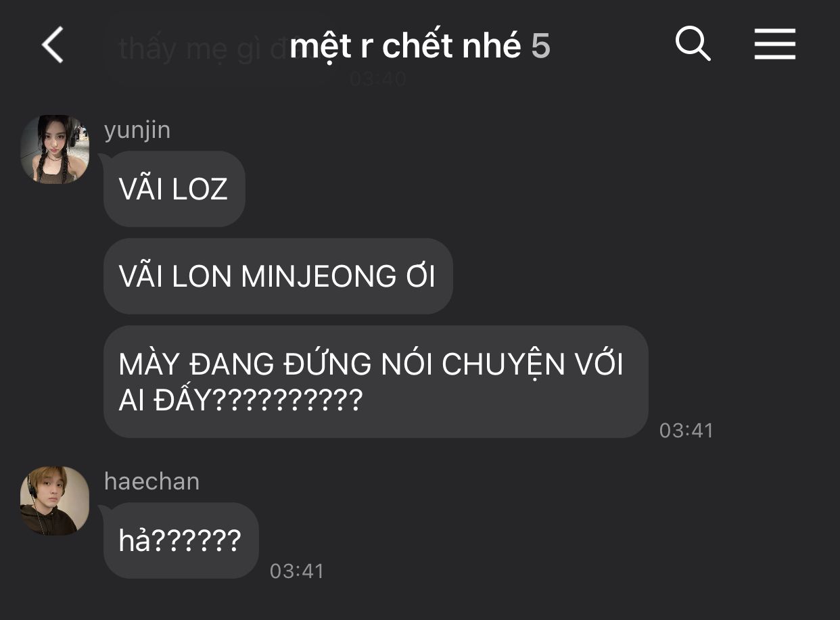Tap yunjin's profile picture
The width and height of the screenshot is (840, 620).
point(55,149)
